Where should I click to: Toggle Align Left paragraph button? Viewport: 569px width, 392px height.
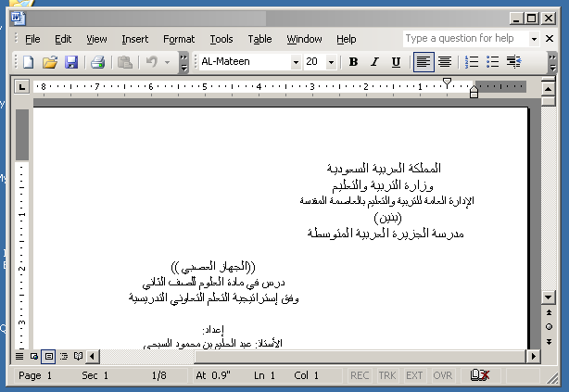coord(424,62)
